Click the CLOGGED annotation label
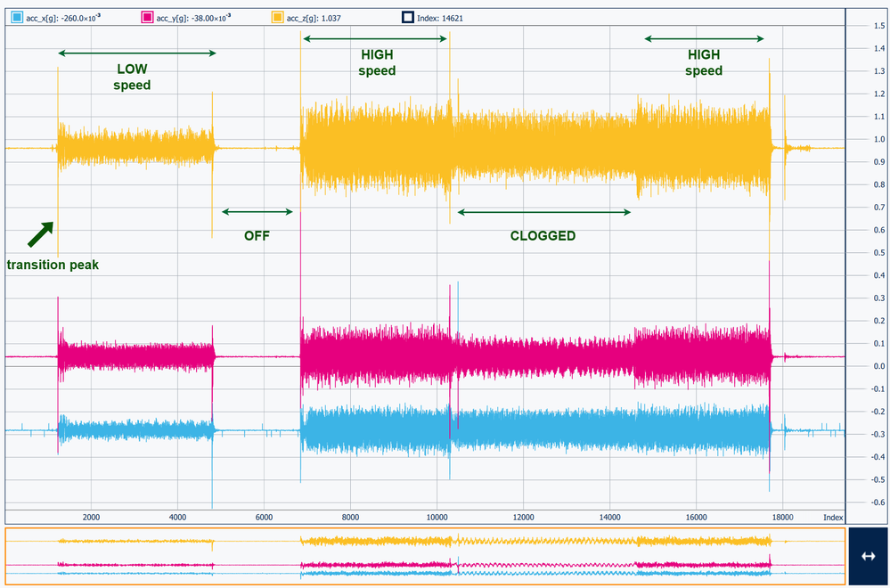The height and width of the screenshot is (588, 890). coord(543,235)
